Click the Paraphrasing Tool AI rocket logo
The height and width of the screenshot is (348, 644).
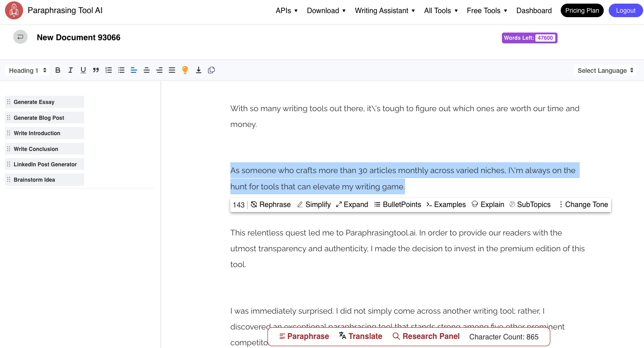(x=14, y=10)
